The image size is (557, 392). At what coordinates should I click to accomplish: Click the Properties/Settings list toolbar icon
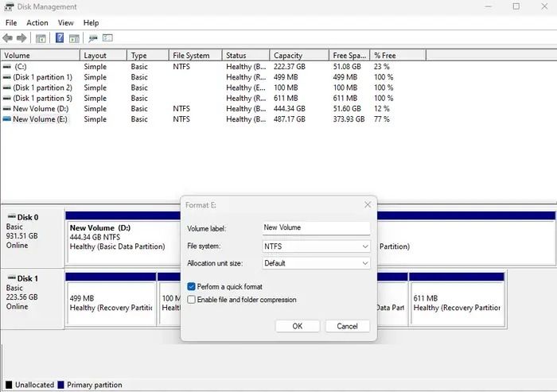point(107,38)
